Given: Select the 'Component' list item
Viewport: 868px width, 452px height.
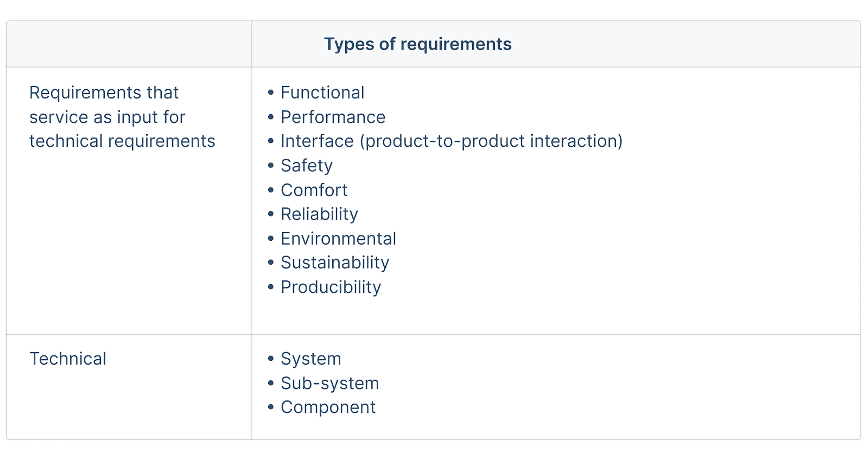Looking at the screenshot, I should pos(328,407).
